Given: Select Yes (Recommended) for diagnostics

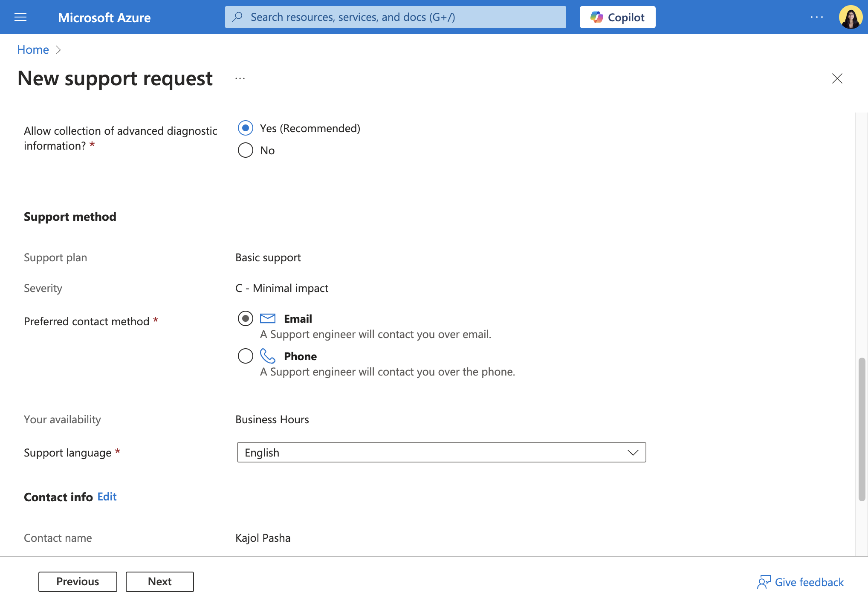Looking at the screenshot, I should coord(246,128).
